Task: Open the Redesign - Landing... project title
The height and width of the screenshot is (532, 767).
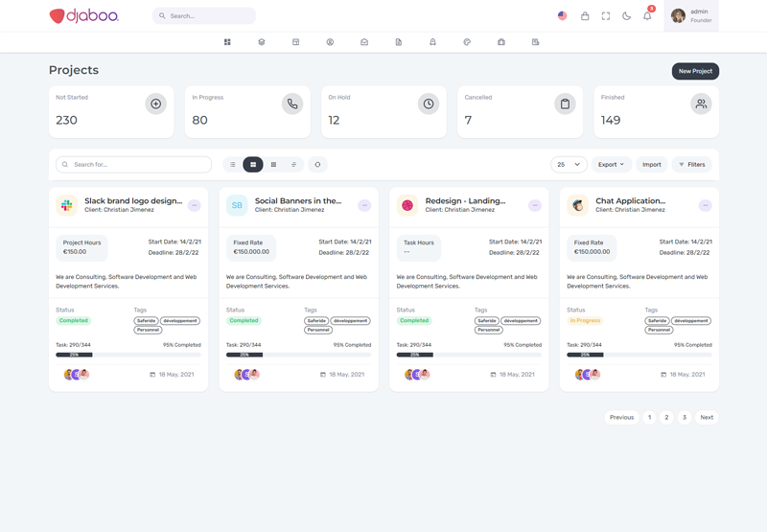Action: pos(466,201)
